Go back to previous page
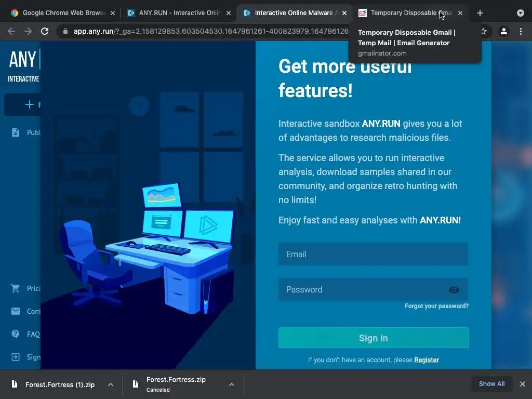Viewport: 532px width, 399px height. click(x=11, y=31)
